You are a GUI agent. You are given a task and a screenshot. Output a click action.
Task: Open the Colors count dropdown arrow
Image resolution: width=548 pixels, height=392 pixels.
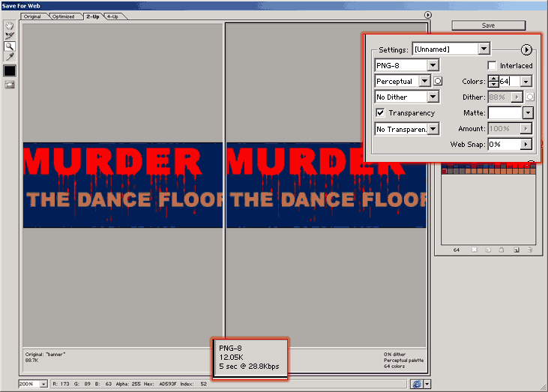click(526, 82)
